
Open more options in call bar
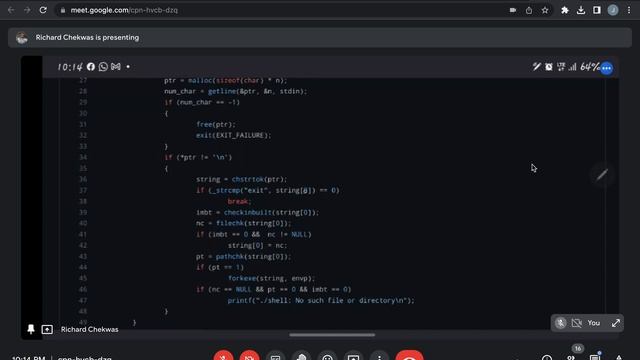pyautogui.click(x=380, y=357)
